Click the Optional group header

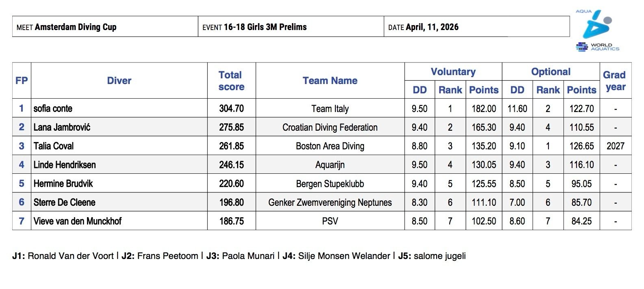click(x=550, y=72)
